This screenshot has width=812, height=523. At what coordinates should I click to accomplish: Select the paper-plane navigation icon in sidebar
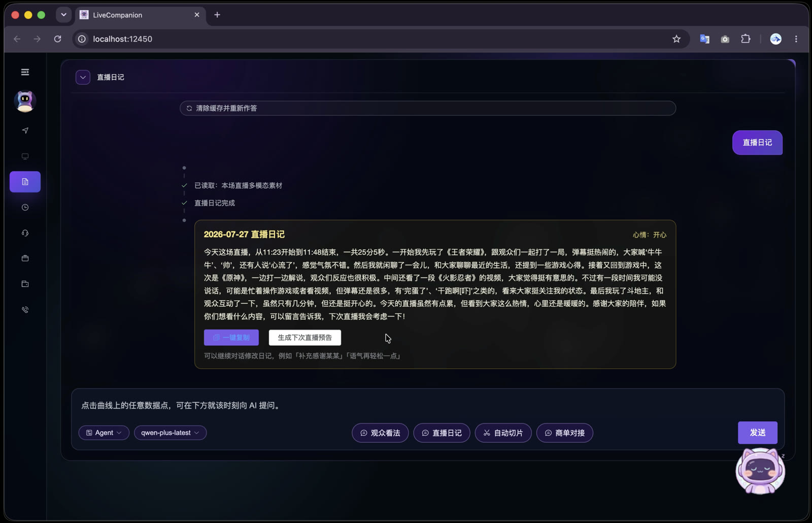25,130
